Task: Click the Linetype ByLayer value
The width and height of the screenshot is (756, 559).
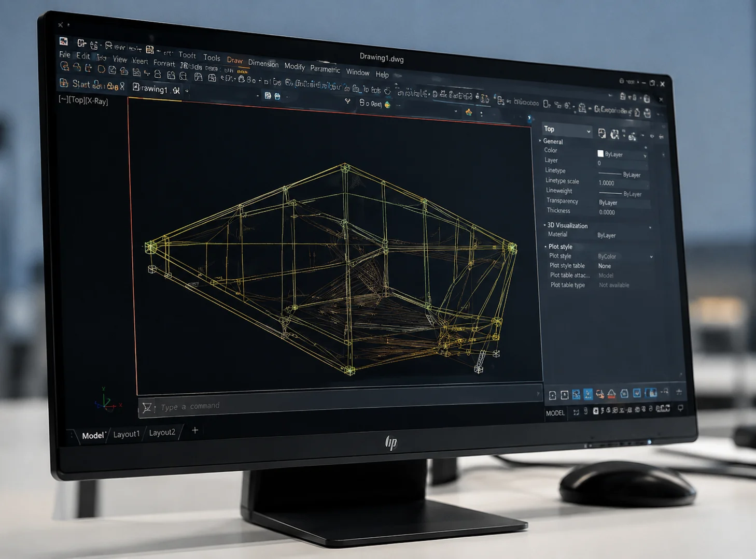Action: (x=632, y=175)
